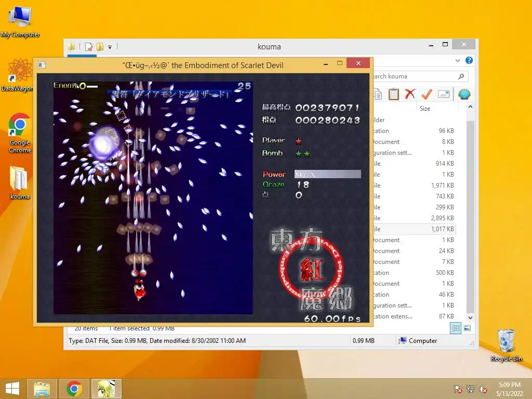This screenshot has height=399, width=532.
Task: Click the vertical scrollbar thumb in the file list
Action: coord(470,217)
